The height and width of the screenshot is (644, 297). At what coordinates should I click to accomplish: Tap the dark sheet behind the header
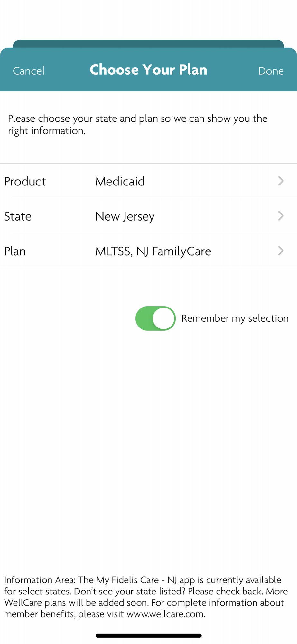pyautogui.click(x=148, y=43)
